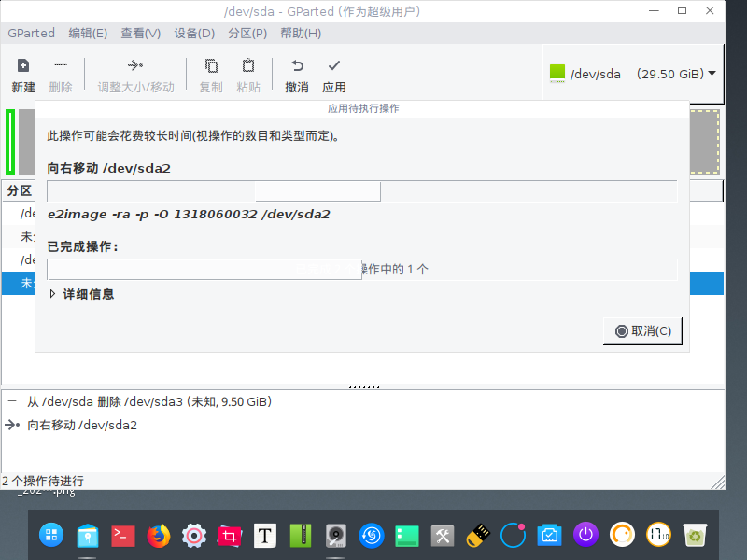
Task: Open the system monitor icon in the dock
Action: 549,536
